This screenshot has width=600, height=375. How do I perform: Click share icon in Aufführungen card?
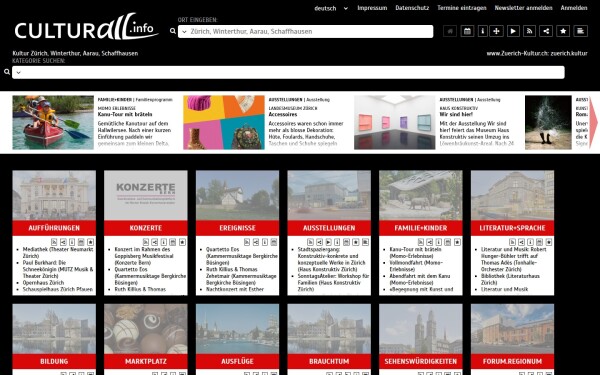(63, 242)
